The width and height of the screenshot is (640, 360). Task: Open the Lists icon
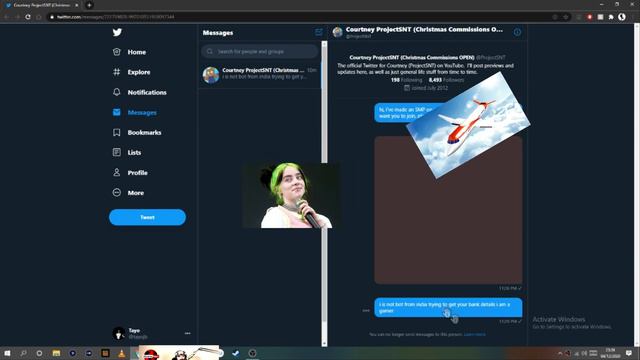(x=117, y=152)
